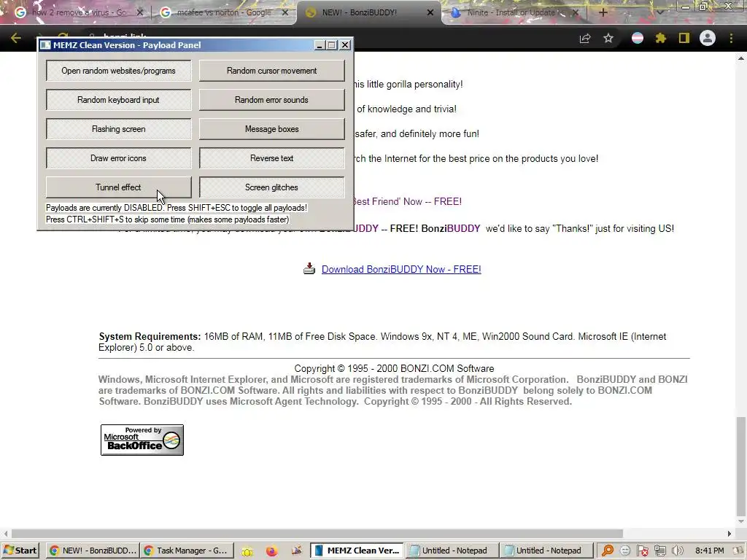The height and width of the screenshot is (560, 747).
Task: Open the Chrome three-dot menu
Action: [x=731, y=38]
